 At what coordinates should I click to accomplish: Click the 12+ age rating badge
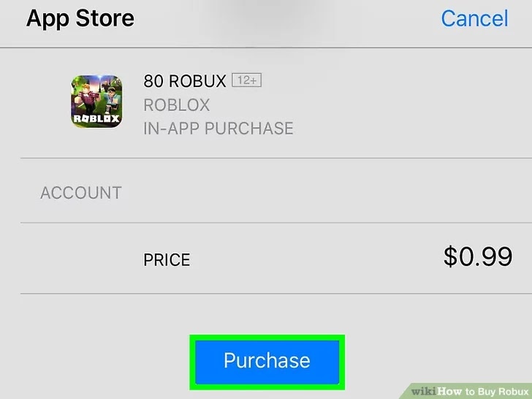coord(247,80)
